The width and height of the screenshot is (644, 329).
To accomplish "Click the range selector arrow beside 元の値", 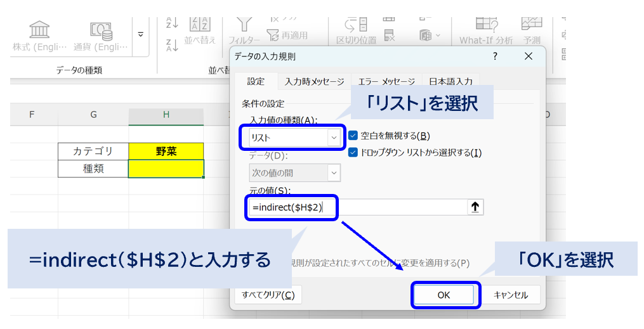I will pyautogui.click(x=475, y=207).
